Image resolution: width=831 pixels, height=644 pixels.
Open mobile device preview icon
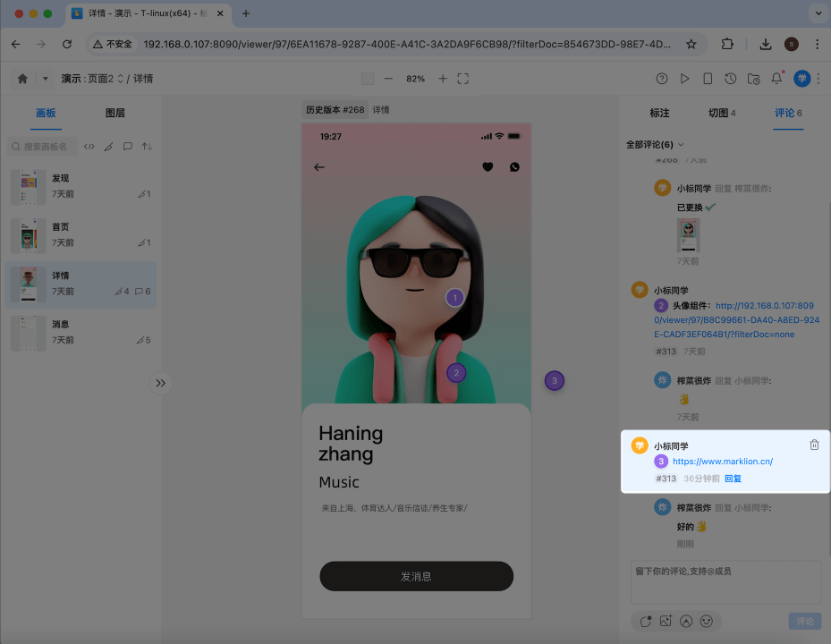coord(708,78)
